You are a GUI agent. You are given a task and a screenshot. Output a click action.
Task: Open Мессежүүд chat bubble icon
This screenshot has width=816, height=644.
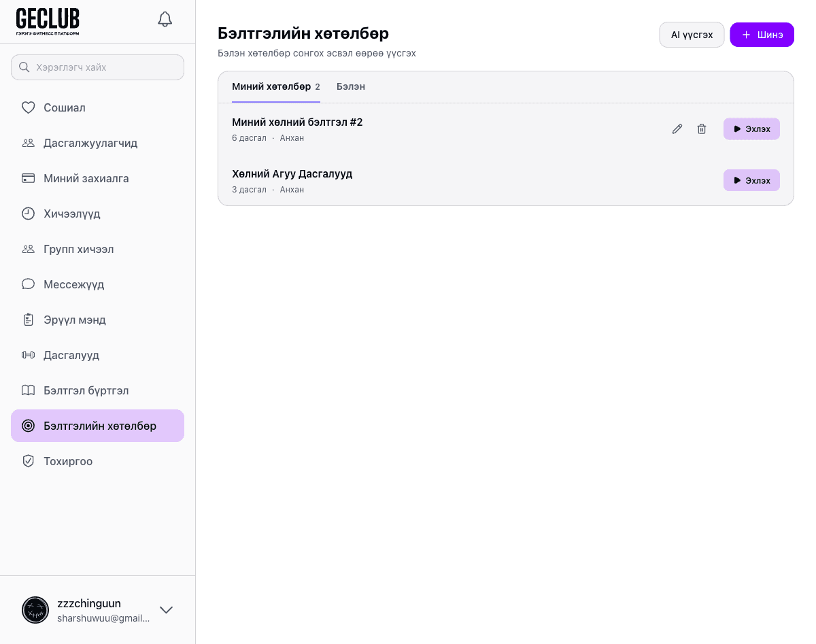click(x=28, y=284)
